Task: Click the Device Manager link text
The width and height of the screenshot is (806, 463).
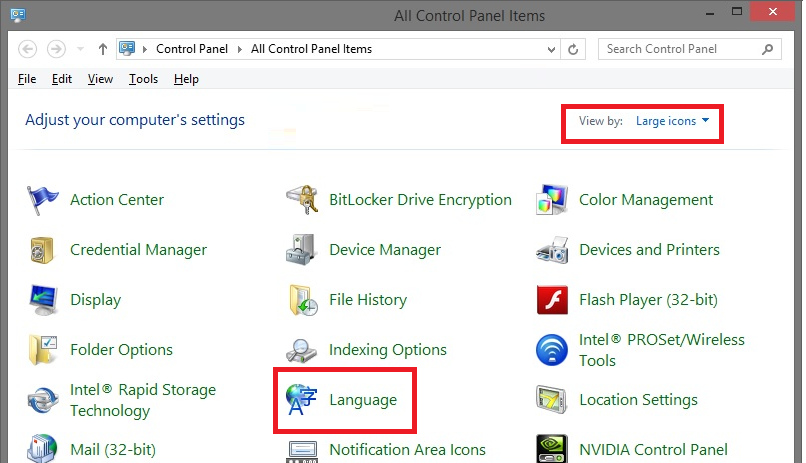Action: click(x=385, y=250)
